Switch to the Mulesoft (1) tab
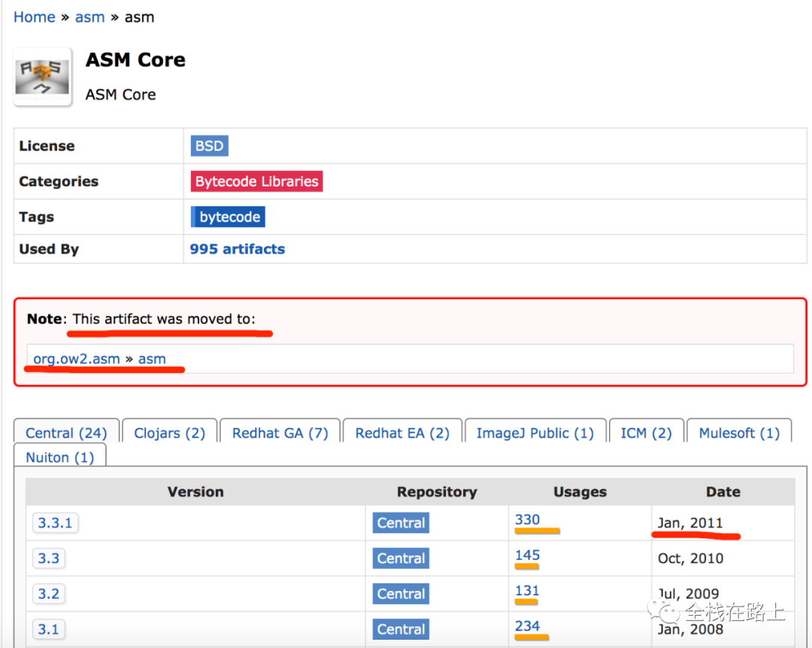Image resolution: width=812 pixels, height=648 pixels. coord(739,432)
